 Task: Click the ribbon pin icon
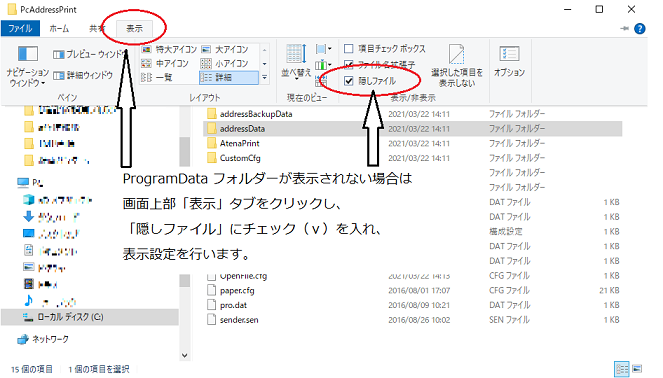tap(624, 28)
